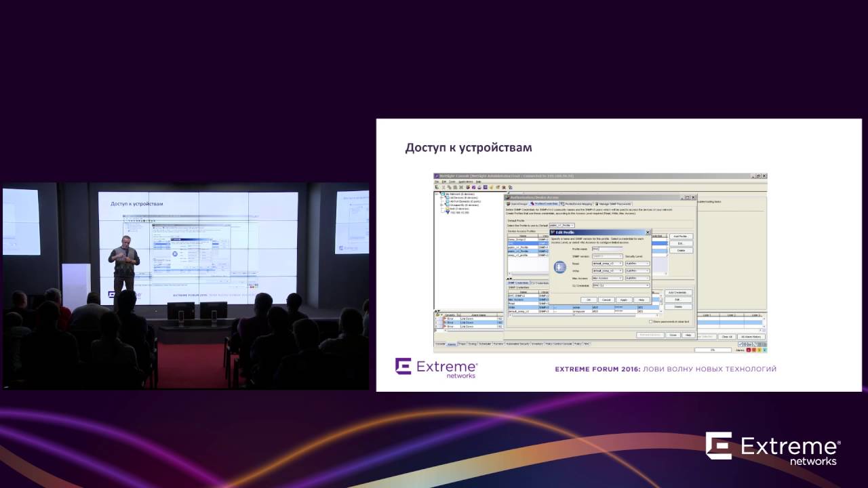The height and width of the screenshot is (488, 868).
Task: Click Delete next to the profiles table
Action: pos(681,250)
